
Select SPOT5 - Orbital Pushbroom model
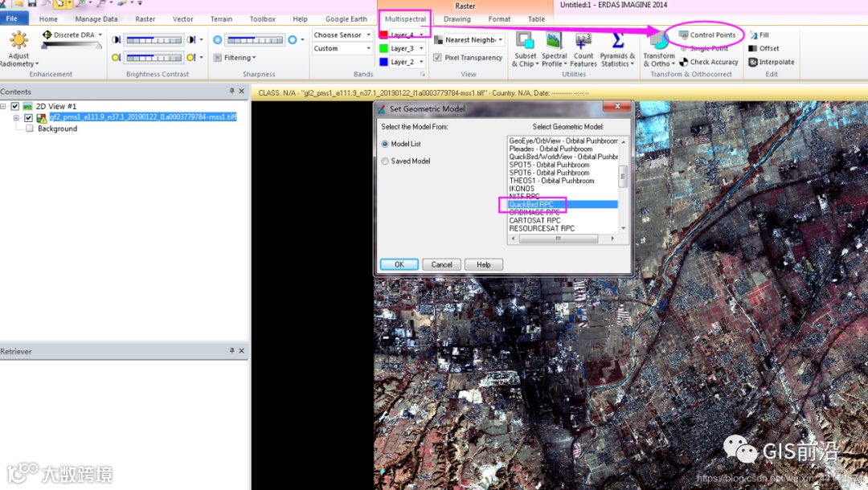coord(563,165)
